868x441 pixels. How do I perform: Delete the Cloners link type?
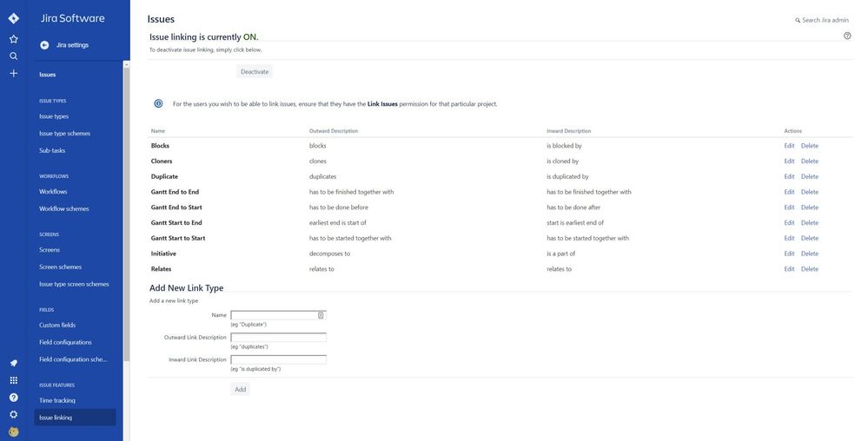[x=809, y=161]
